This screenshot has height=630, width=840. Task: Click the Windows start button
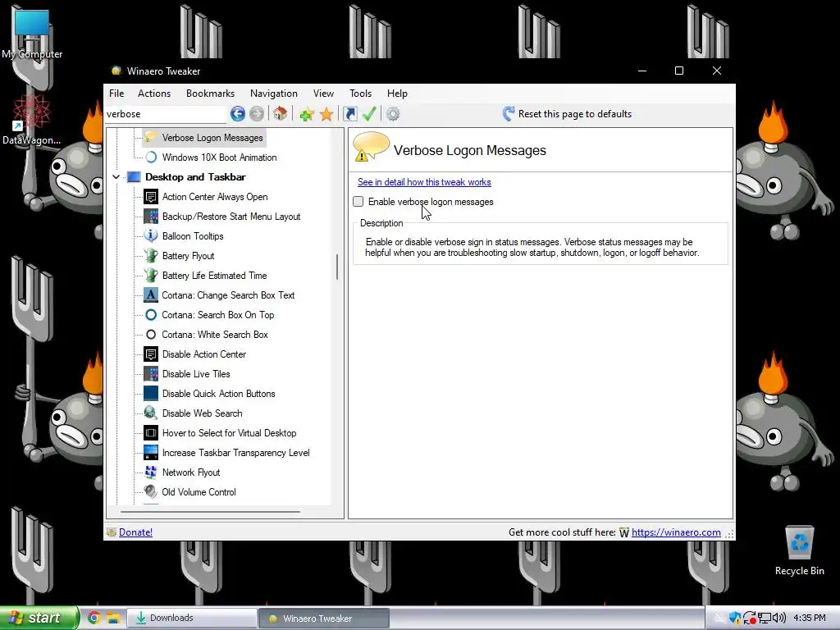click(39, 618)
